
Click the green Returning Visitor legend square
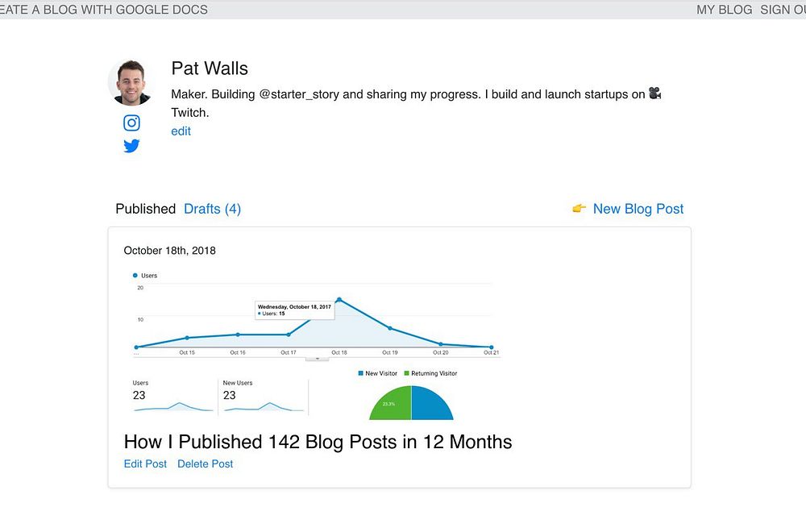coord(406,373)
